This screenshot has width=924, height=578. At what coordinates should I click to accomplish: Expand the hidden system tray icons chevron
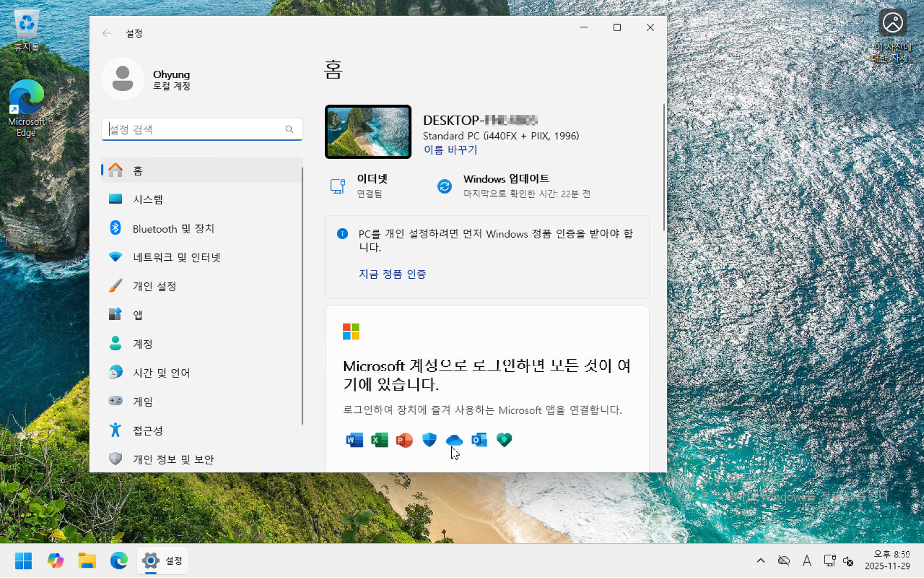[760, 561]
